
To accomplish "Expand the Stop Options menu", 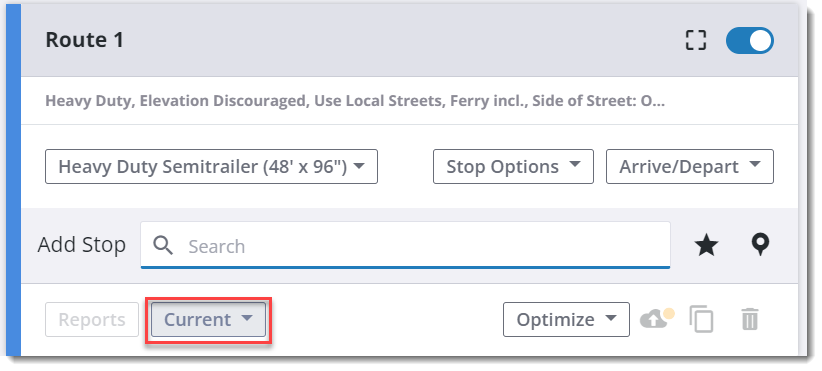I will click(x=513, y=167).
